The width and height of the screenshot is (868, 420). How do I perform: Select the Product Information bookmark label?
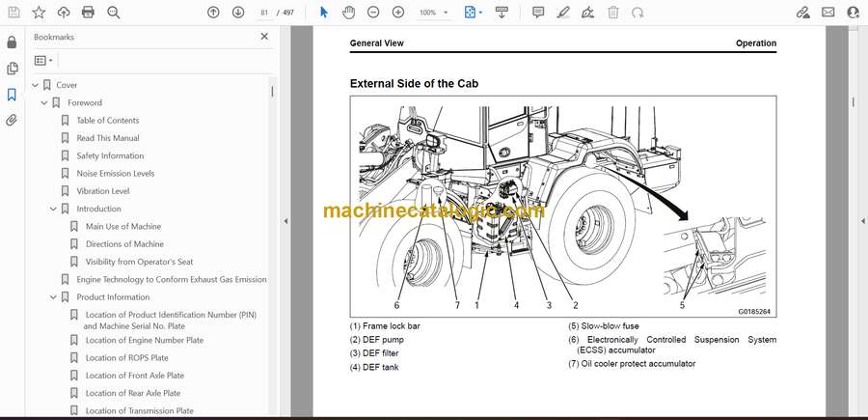point(113,297)
